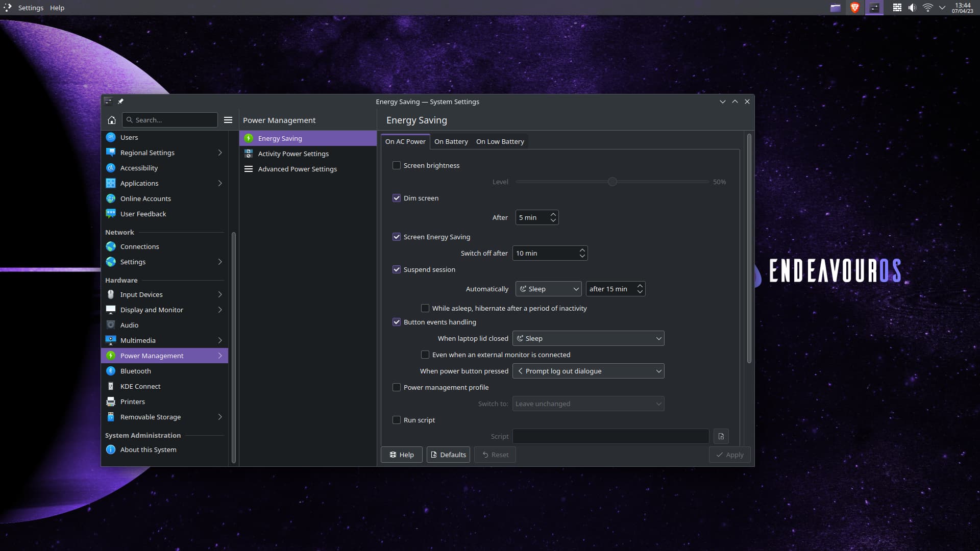Open the When laptop lid closed dropdown
Viewport: 980px width, 551px height.
(x=588, y=338)
